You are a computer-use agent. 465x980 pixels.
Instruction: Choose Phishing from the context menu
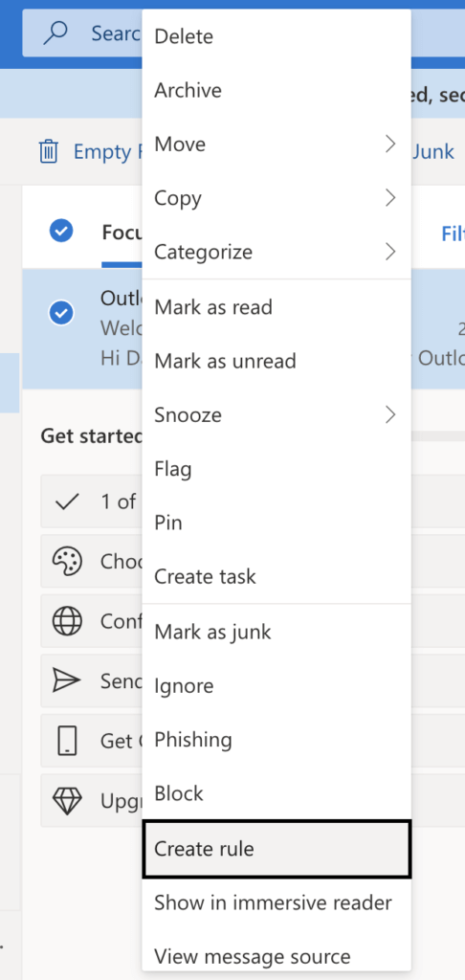click(277, 740)
